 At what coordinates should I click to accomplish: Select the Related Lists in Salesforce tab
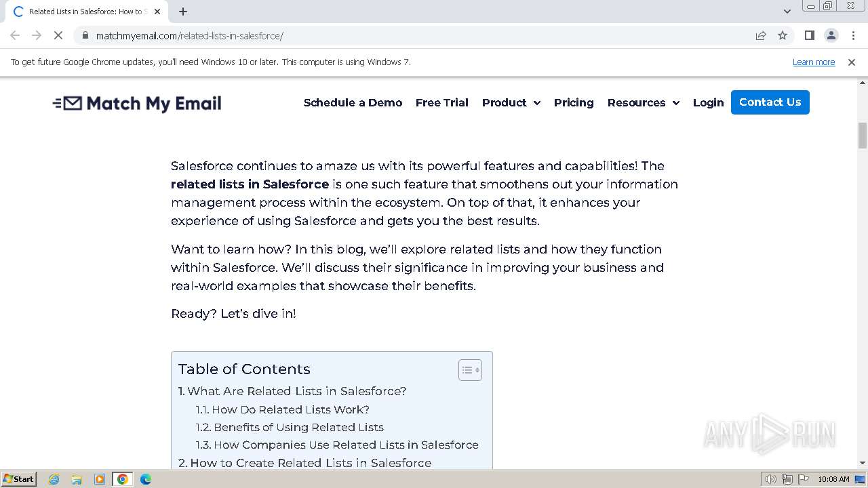tap(87, 12)
